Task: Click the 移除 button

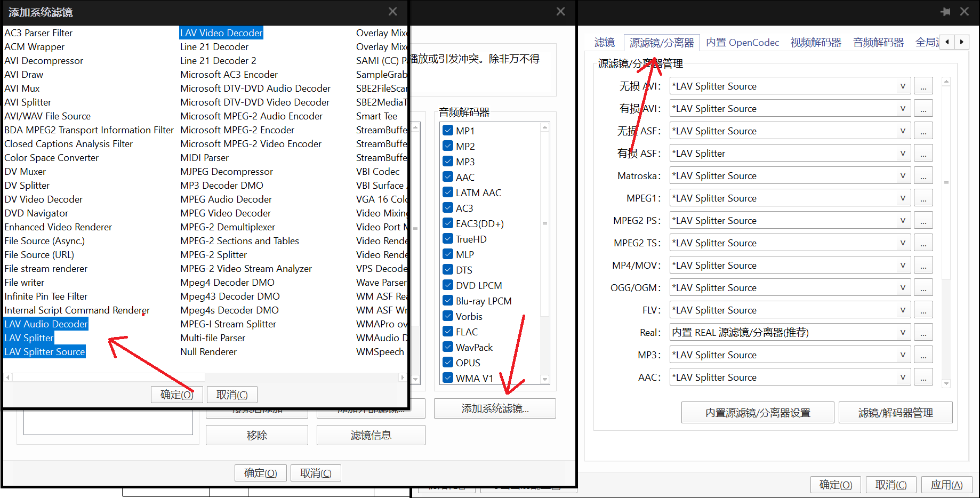Action: point(256,435)
